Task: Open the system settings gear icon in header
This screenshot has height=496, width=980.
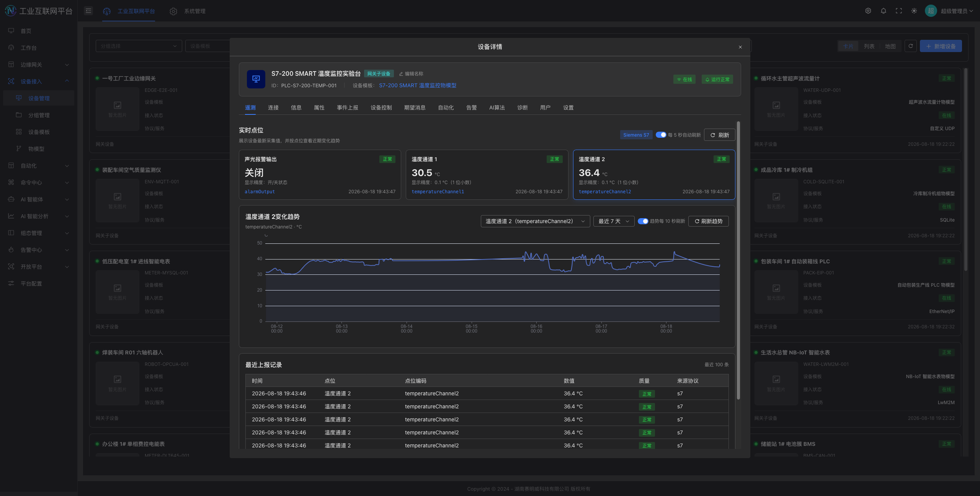Action: [868, 11]
